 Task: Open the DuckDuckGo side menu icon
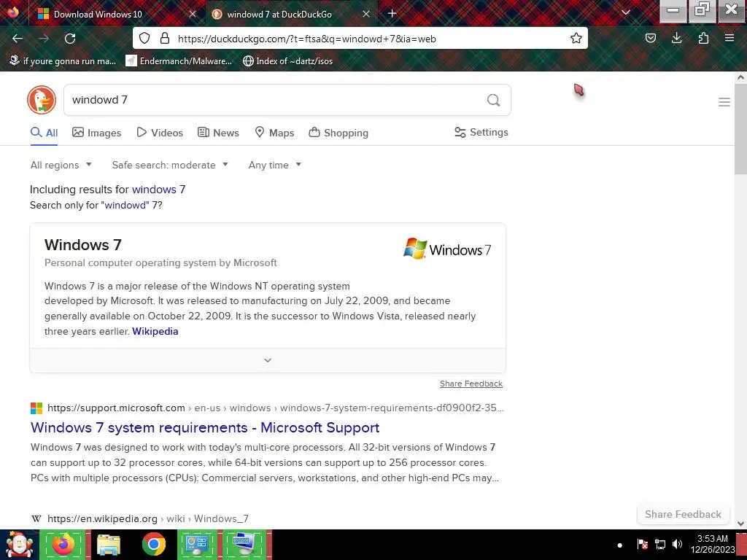724,102
